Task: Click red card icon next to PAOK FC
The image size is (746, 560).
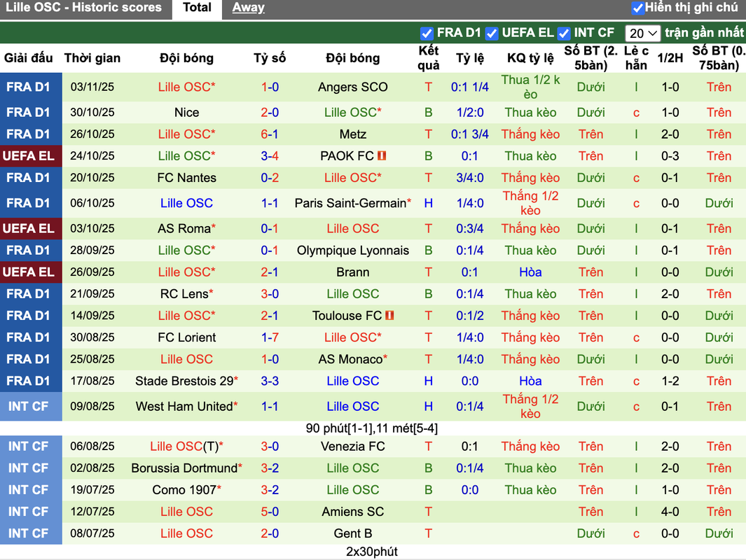Action: 382,155
